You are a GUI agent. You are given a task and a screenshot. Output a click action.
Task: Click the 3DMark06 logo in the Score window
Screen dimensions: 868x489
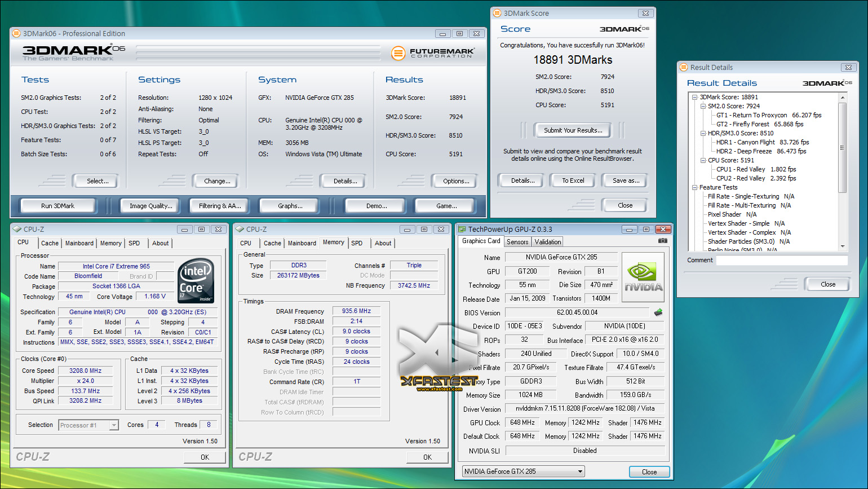(x=624, y=29)
